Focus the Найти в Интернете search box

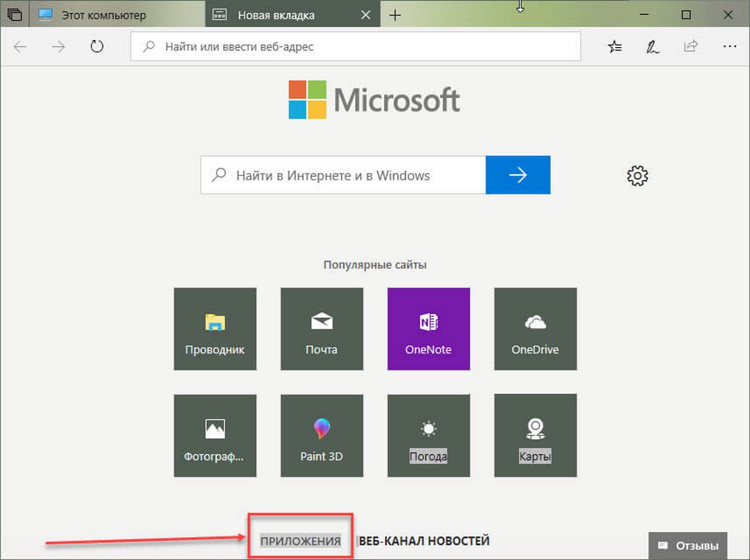[343, 175]
